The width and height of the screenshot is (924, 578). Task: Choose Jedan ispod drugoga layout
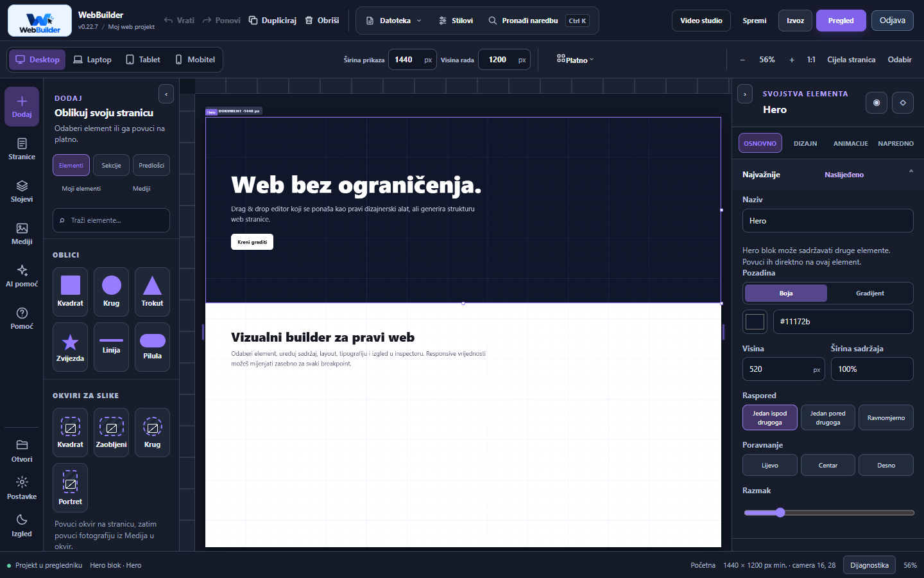[770, 417]
